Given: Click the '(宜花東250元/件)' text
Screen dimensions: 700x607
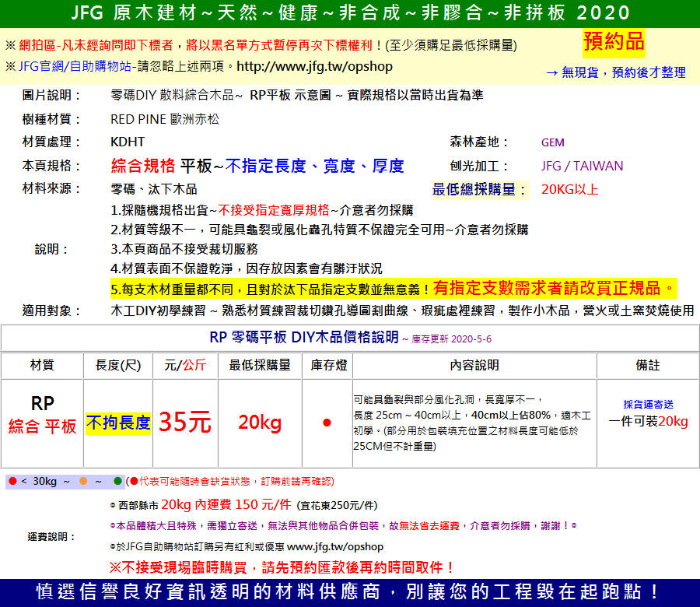Looking at the screenshot, I should (337, 506).
